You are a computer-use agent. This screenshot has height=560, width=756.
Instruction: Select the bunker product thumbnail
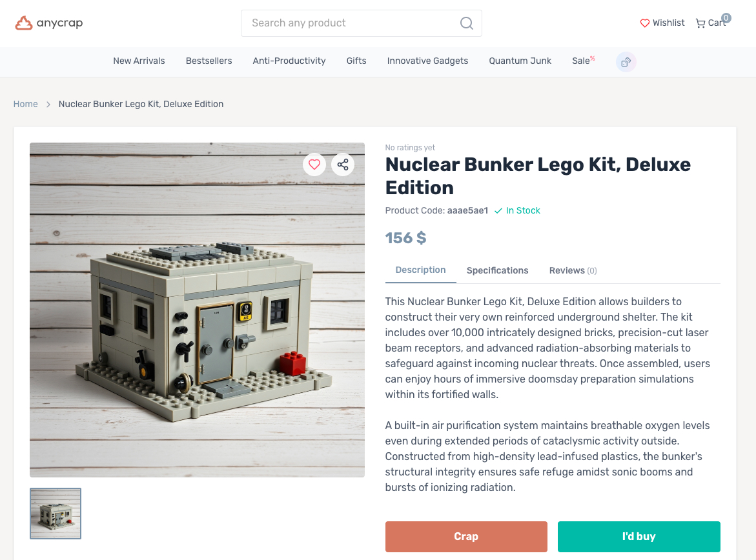click(x=56, y=514)
